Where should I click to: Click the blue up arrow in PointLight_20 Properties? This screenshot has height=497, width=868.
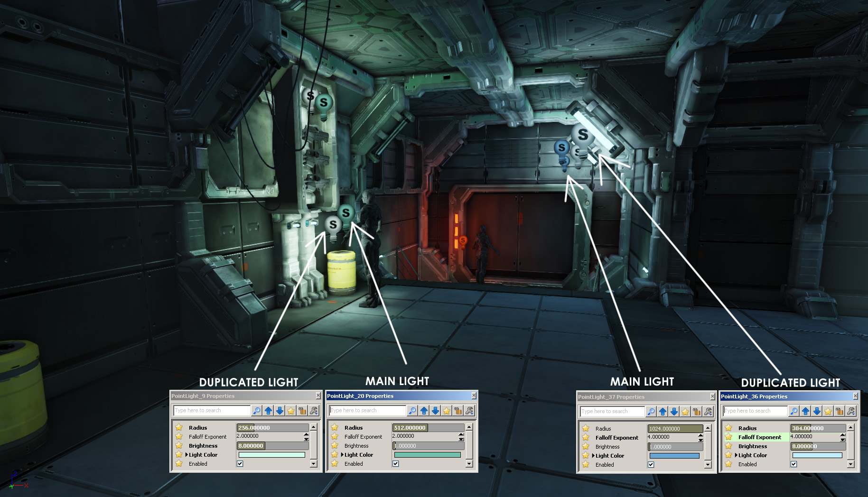[x=424, y=411]
